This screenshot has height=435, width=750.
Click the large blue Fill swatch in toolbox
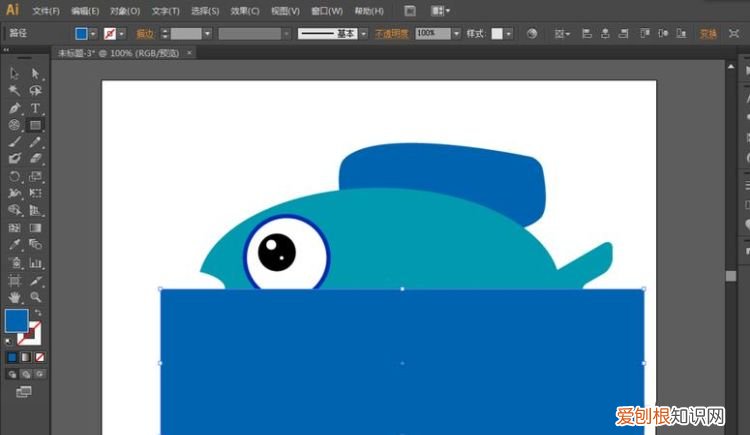[x=16, y=320]
